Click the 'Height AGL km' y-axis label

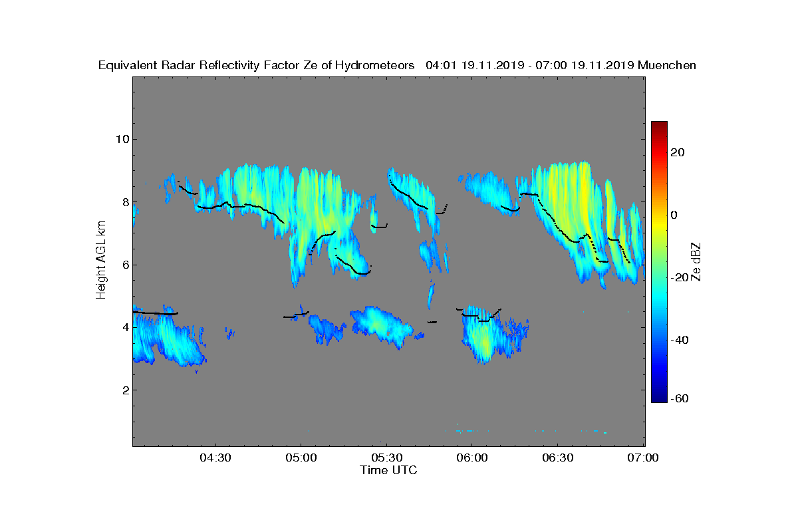[x=102, y=261]
